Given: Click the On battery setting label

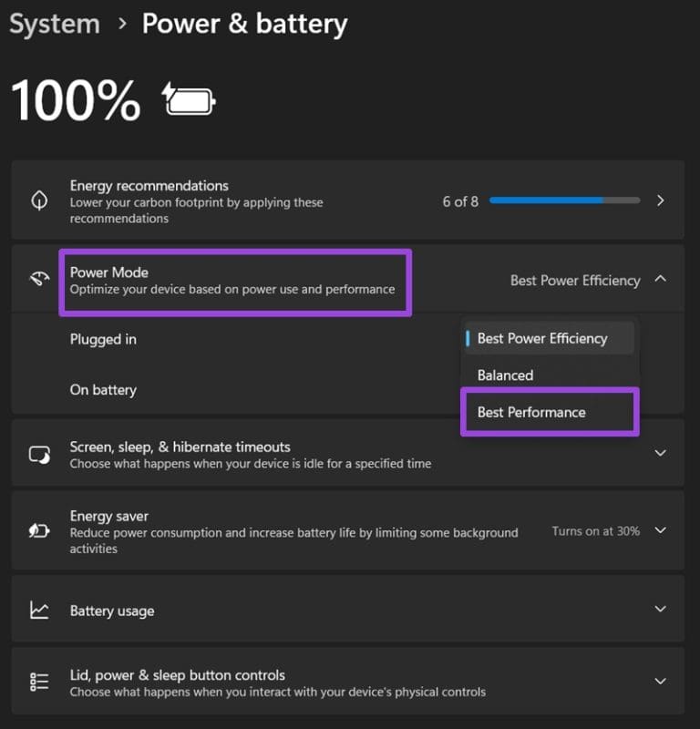Looking at the screenshot, I should pyautogui.click(x=102, y=389).
